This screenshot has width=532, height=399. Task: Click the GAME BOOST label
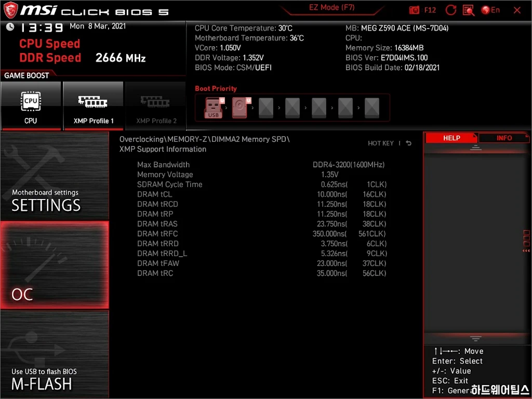pos(26,76)
